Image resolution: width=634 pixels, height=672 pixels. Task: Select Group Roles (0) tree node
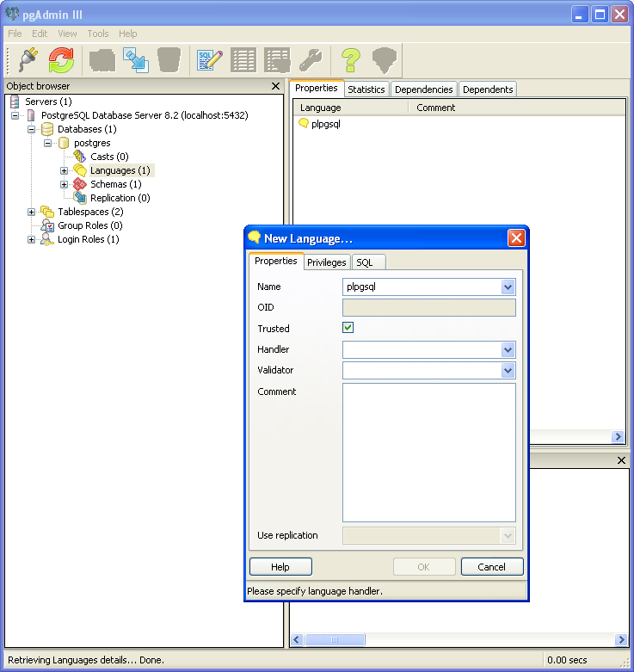[x=90, y=225]
